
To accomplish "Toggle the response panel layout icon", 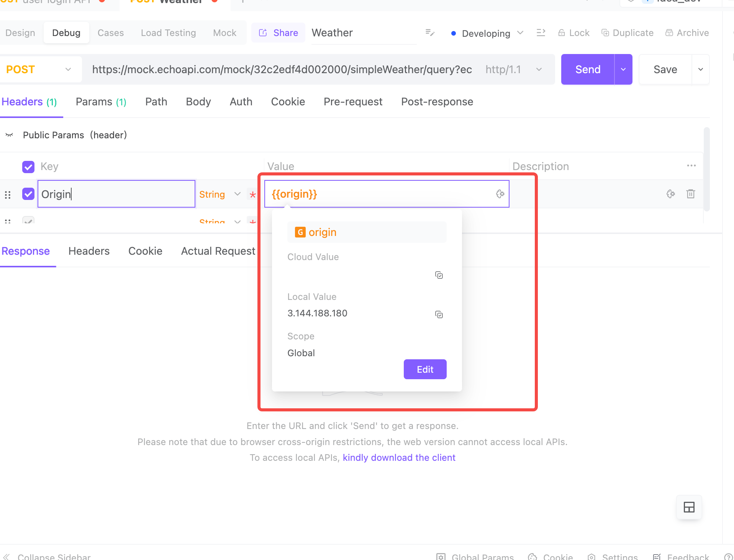I will click(689, 507).
